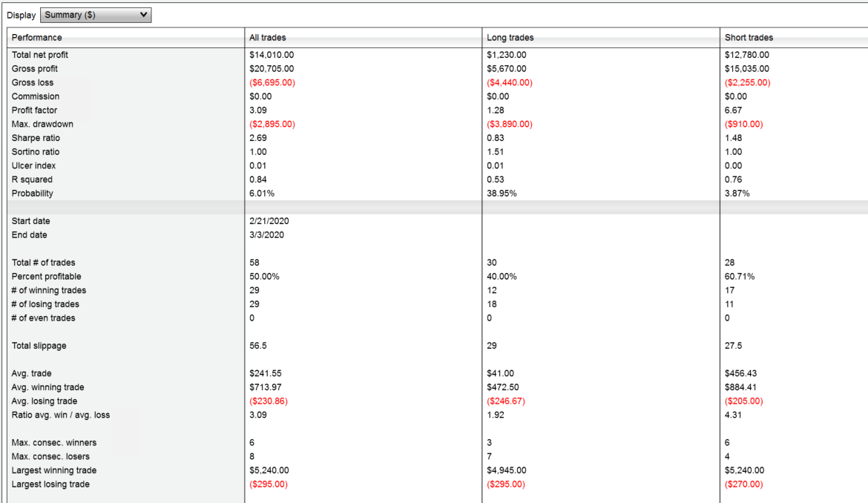The image size is (868, 503).
Task: Select the # of even trades label
Action: (x=43, y=318)
